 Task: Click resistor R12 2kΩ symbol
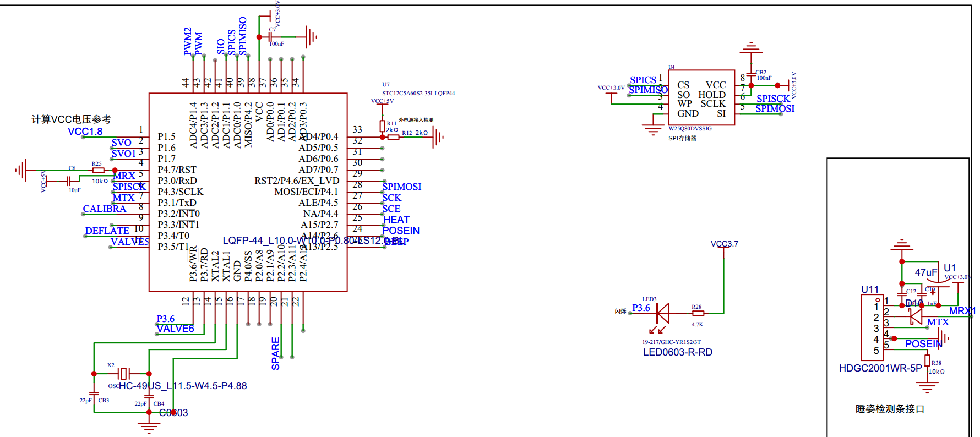point(393,136)
